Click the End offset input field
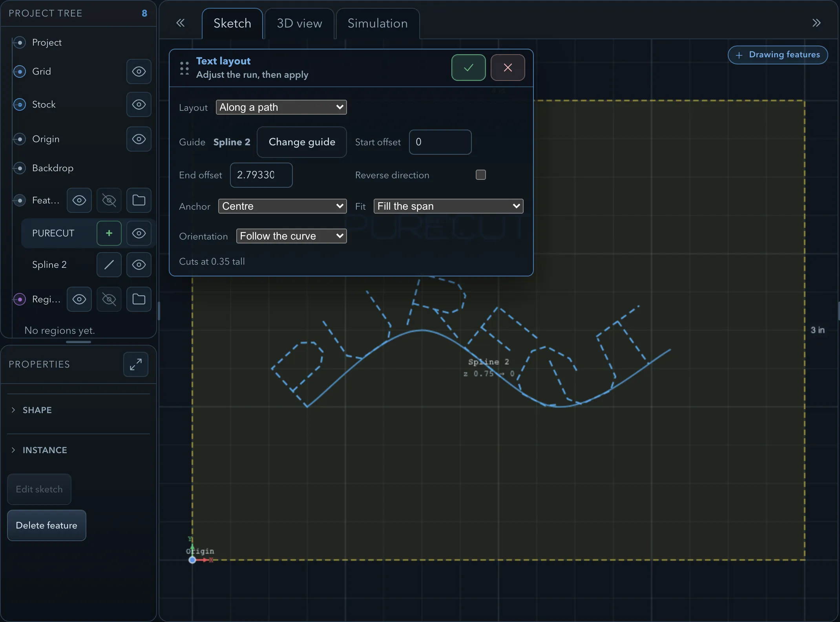Screen dimensions: 840x622 point(261,175)
